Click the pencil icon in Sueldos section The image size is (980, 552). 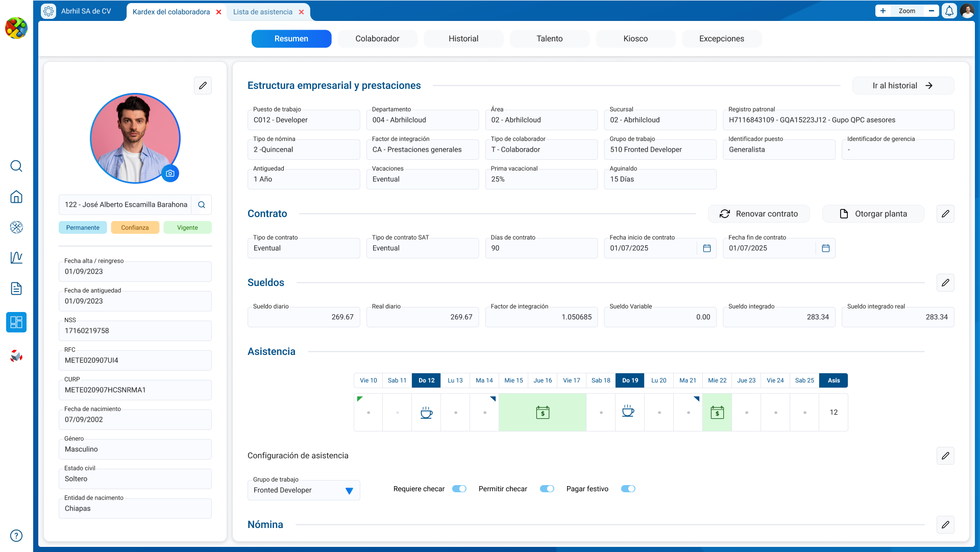pos(945,283)
